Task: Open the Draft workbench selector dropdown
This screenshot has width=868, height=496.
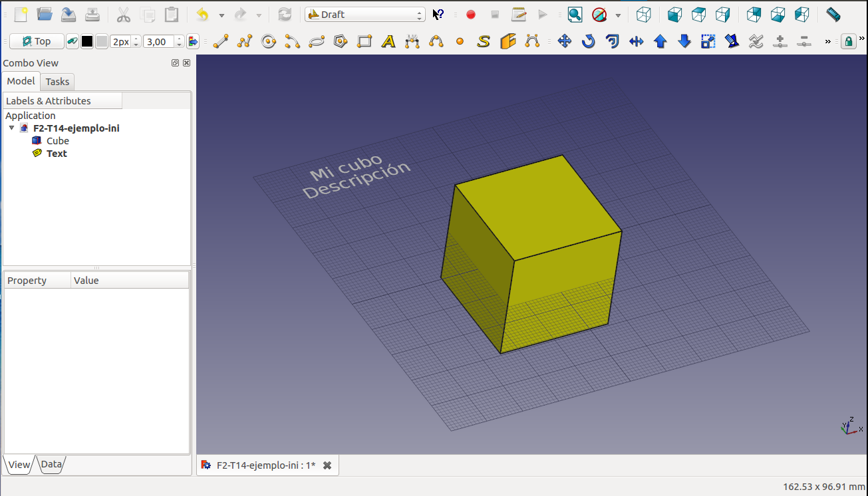Action: pyautogui.click(x=364, y=15)
